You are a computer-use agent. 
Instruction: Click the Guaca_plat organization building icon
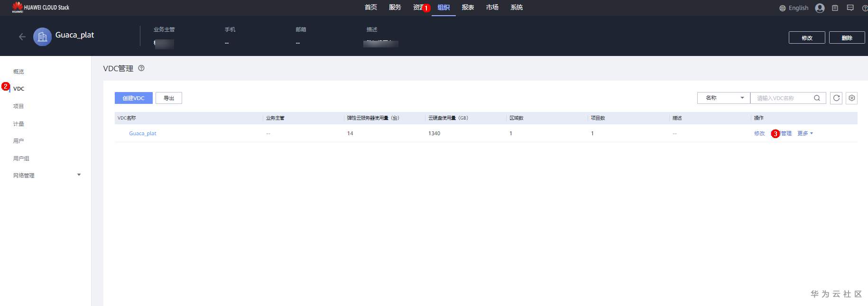(x=42, y=37)
